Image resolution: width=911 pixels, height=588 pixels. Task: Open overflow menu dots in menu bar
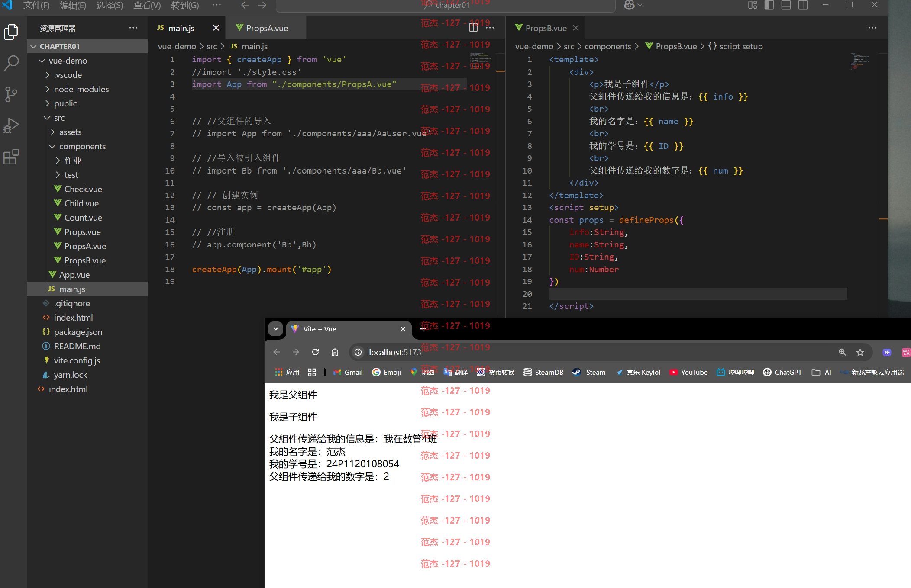pyautogui.click(x=216, y=5)
